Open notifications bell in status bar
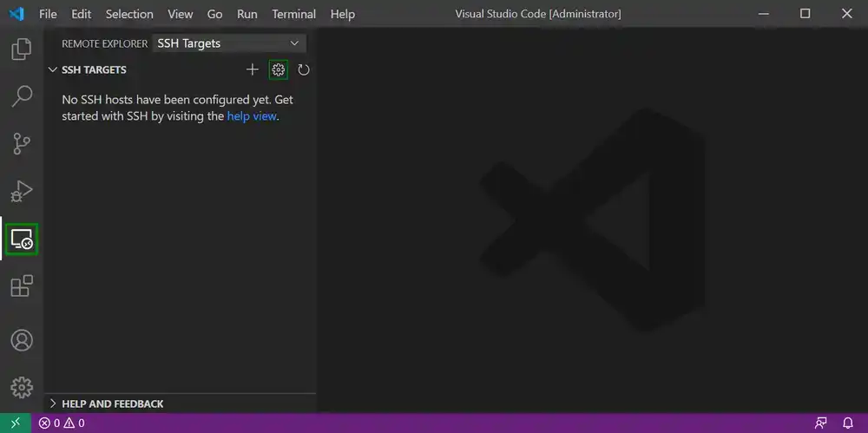This screenshot has height=433, width=868. tap(847, 423)
